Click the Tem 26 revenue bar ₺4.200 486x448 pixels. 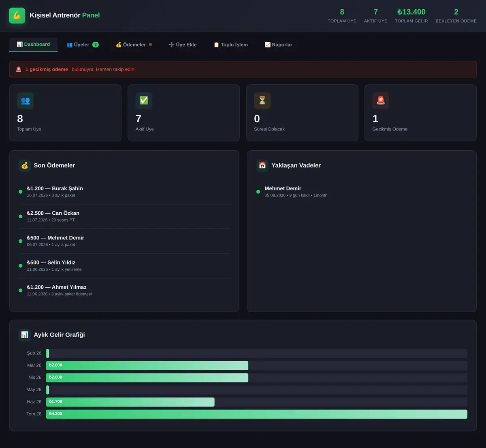(257, 414)
